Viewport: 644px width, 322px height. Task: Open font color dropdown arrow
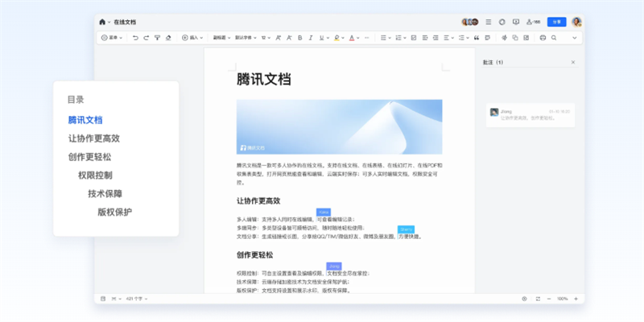(357, 38)
